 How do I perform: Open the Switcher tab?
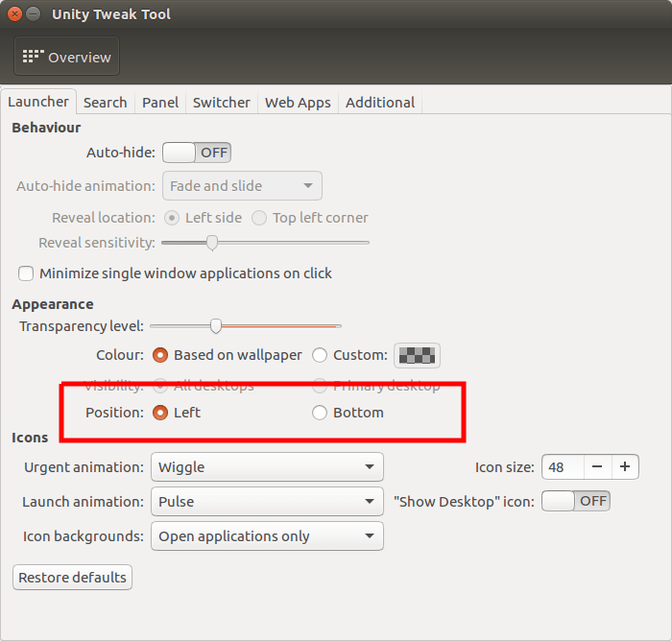click(222, 103)
